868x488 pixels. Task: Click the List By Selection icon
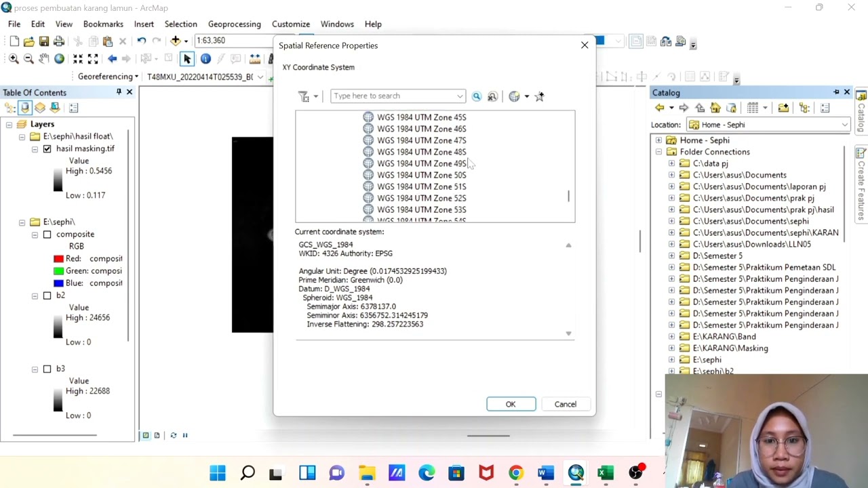tap(55, 108)
